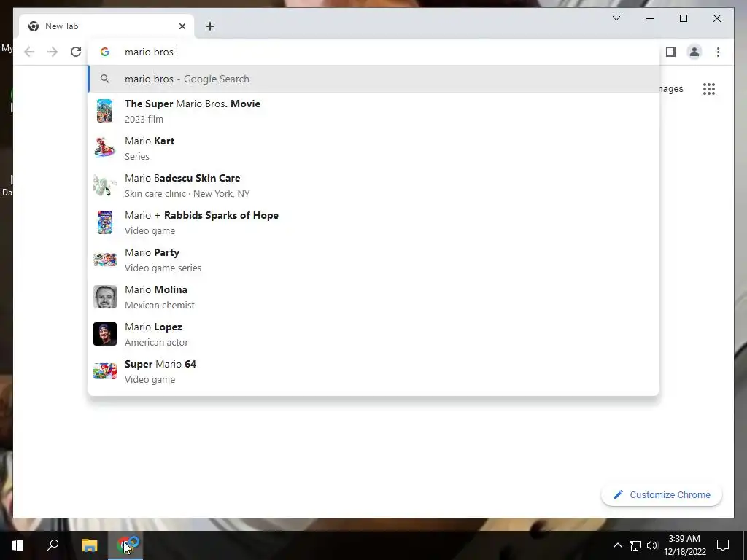This screenshot has width=747, height=560.
Task: Toggle the side panel icon
Action: (671, 52)
